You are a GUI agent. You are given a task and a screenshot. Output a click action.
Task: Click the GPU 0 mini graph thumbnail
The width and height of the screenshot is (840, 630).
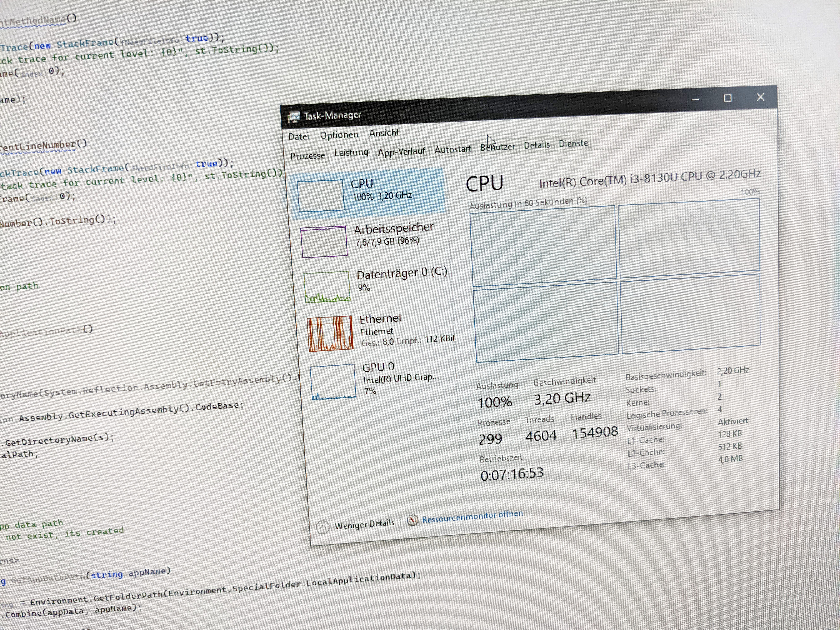333,382
